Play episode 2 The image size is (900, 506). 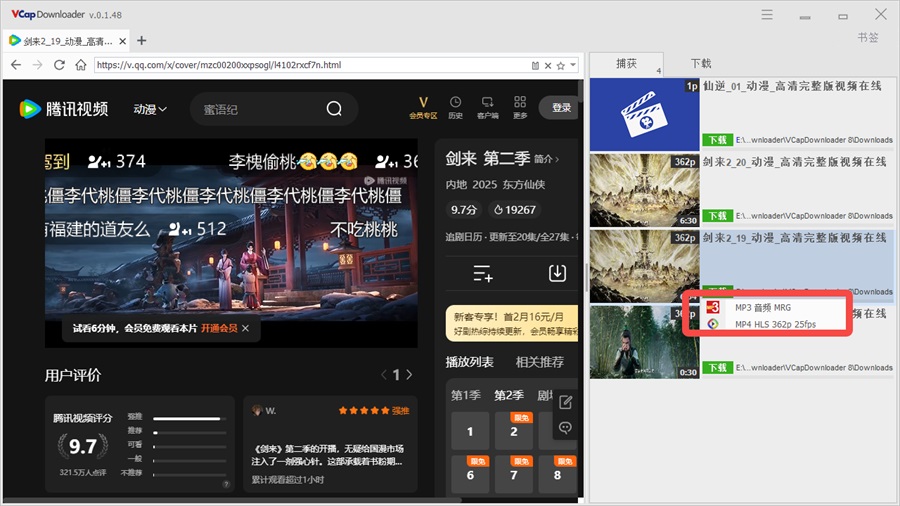(x=514, y=431)
